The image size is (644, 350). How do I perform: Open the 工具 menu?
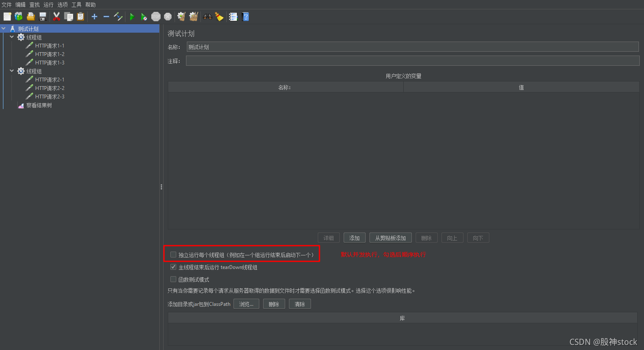click(x=77, y=5)
